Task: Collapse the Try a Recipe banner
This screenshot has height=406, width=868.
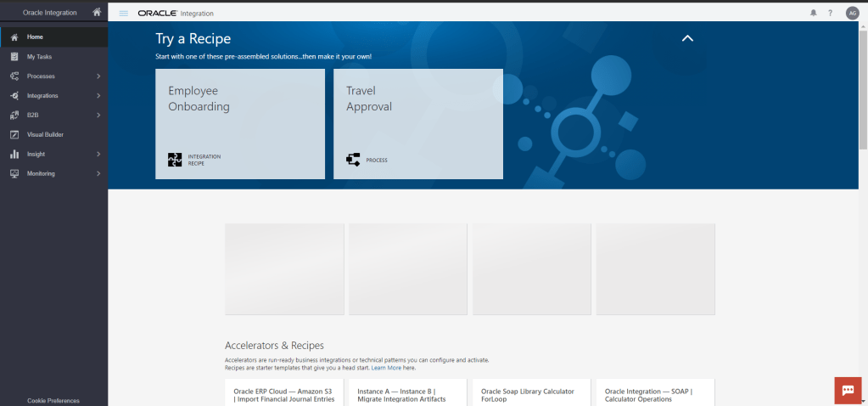Action: click(687, 38)
